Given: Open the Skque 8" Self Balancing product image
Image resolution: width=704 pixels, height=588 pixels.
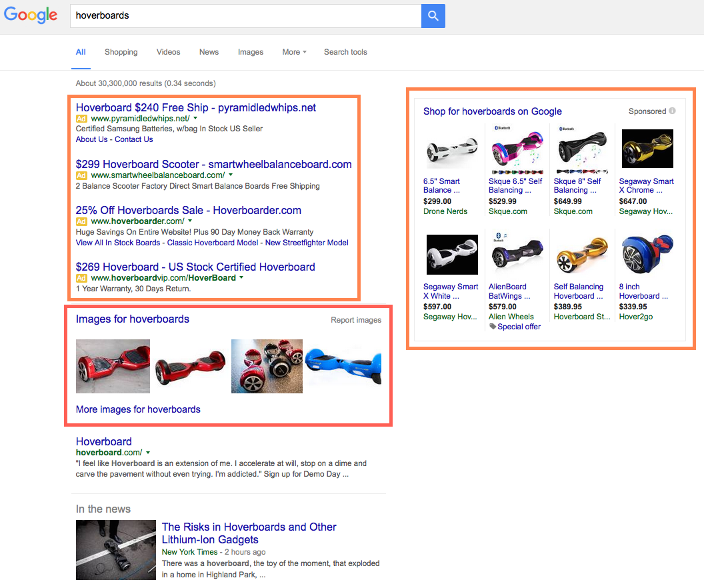Looking at the screenshot, I should pos(582,149).
